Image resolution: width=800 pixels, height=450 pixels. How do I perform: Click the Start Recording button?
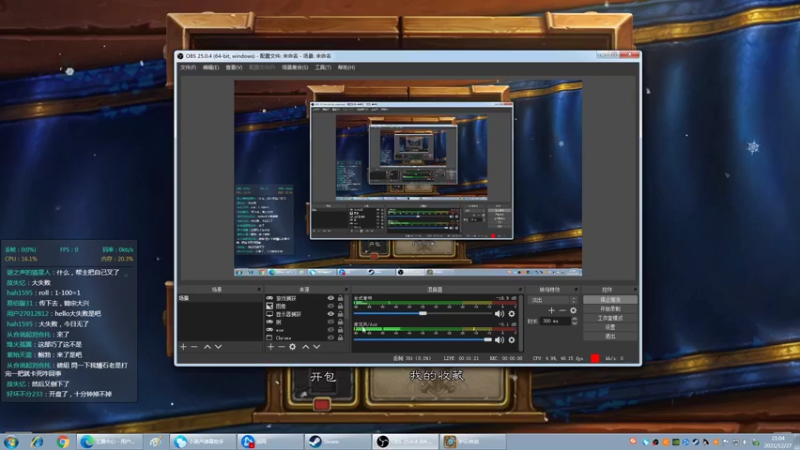tap(610, 309)
